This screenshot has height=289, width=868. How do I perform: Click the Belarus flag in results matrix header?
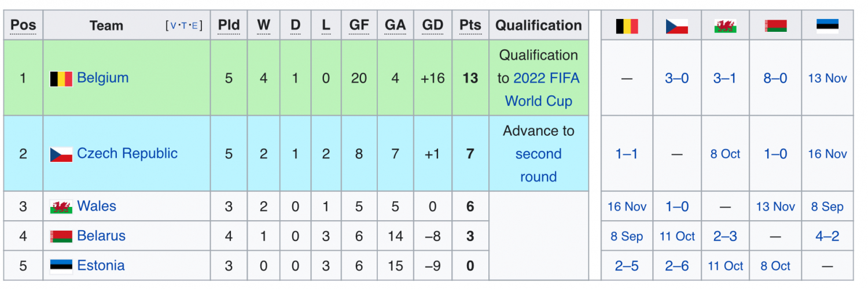775,26
